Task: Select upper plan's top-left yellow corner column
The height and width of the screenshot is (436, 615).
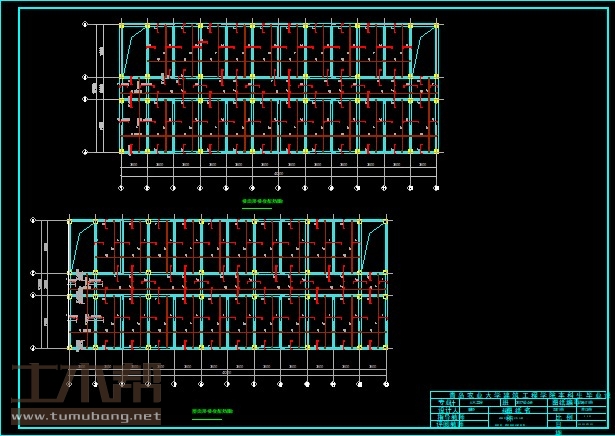Action: click(121, 23)
